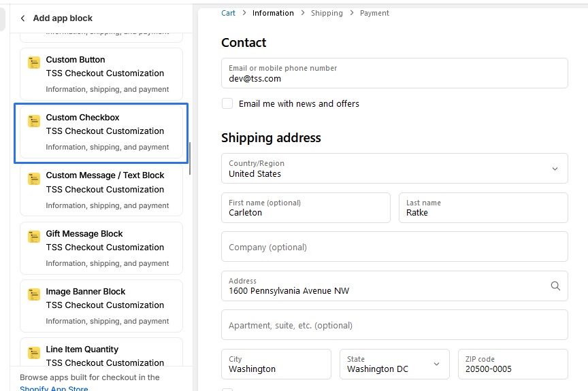Click the Custom Checkbox app icon
588x391 pixels.
click(x=34, y=121)
